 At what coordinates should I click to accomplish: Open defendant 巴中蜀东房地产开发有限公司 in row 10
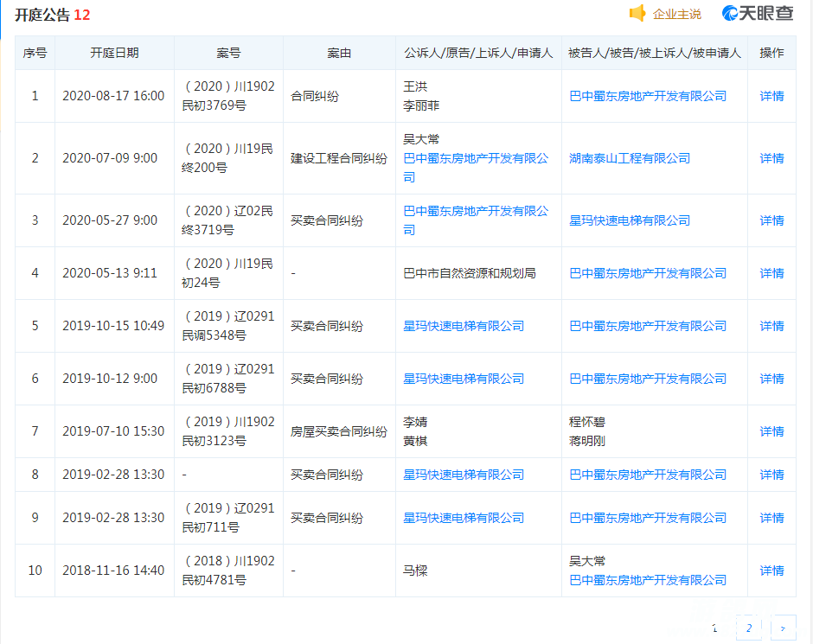click(x=648, y=580)
